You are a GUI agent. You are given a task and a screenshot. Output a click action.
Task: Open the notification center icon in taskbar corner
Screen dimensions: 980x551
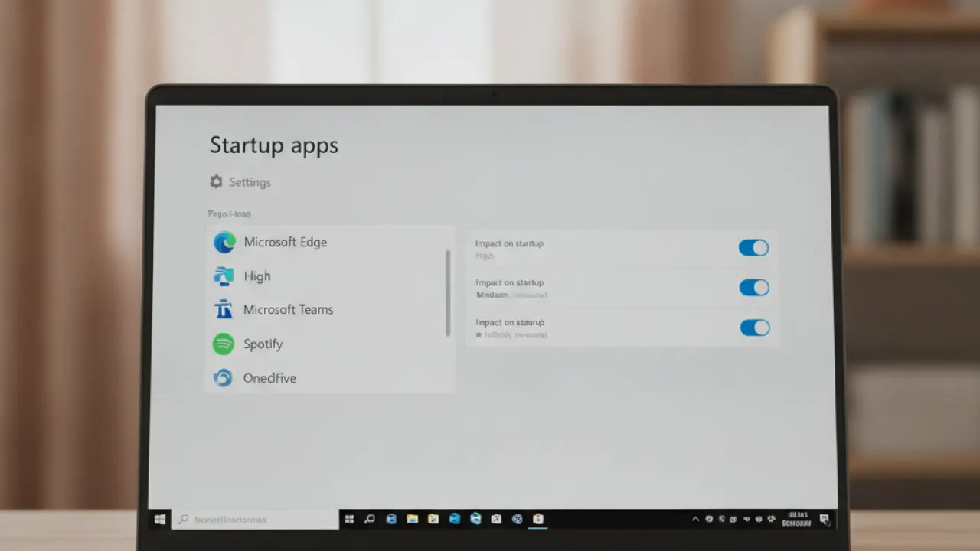(825, 520)
